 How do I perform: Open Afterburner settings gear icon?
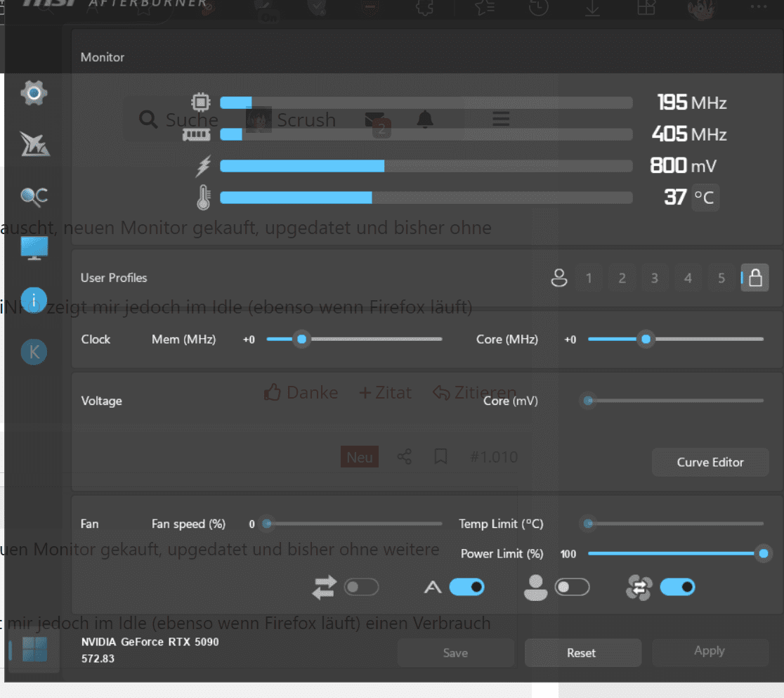pos(34,92)
